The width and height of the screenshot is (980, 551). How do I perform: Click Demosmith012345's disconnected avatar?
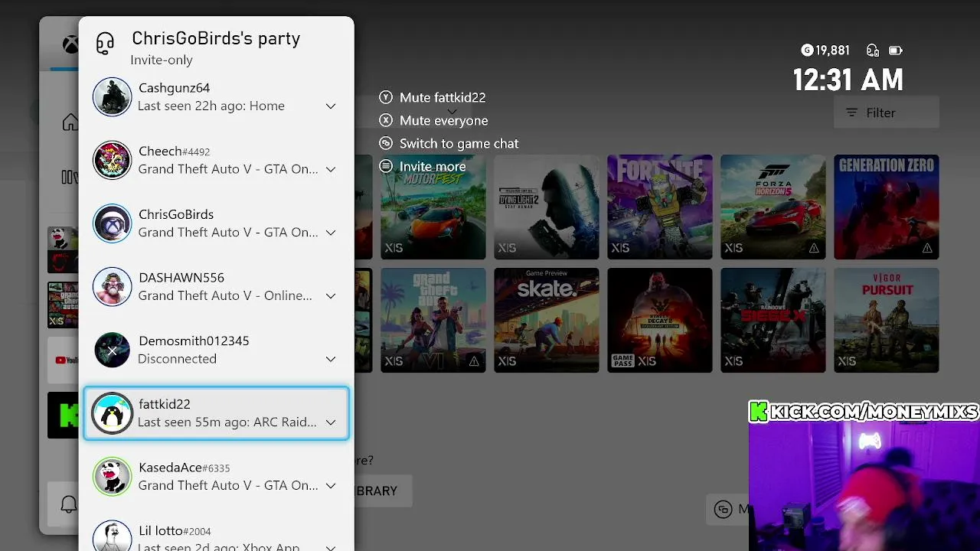point(113,350)
